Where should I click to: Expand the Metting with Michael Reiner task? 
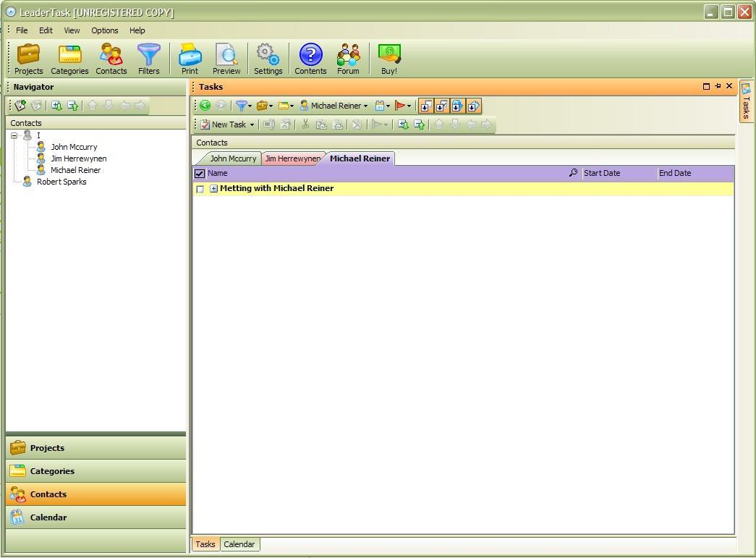(x=213, y=189)
